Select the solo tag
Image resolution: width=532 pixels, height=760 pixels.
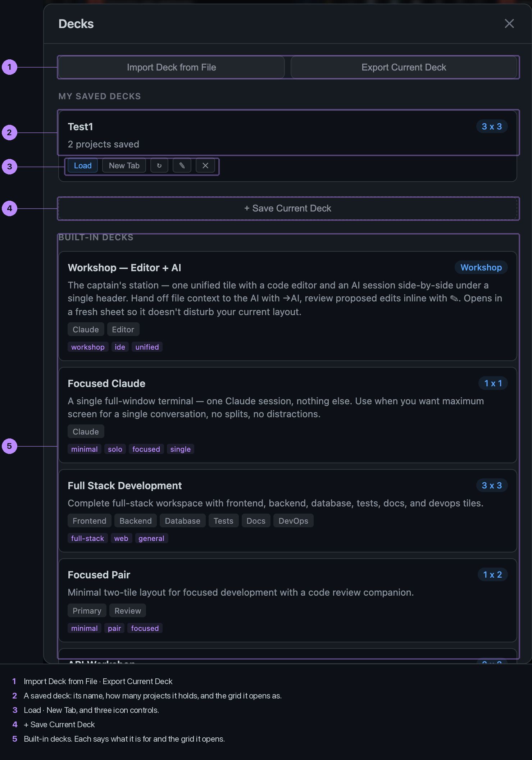click(115, 449)
